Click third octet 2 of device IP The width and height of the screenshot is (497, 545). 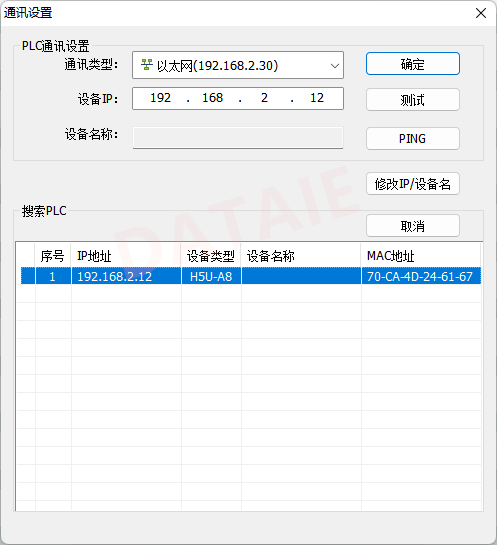(264, 98)
